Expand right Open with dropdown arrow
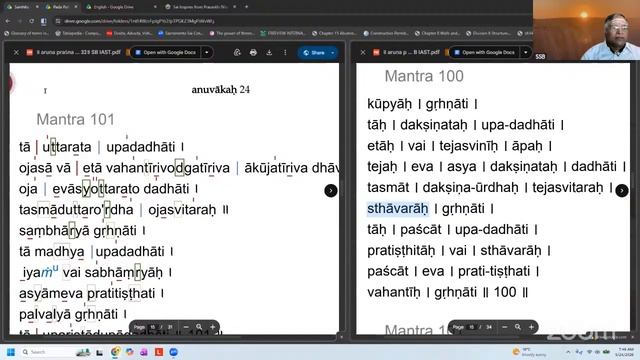This screenshot has width=640, height=360. pos(526,52)
